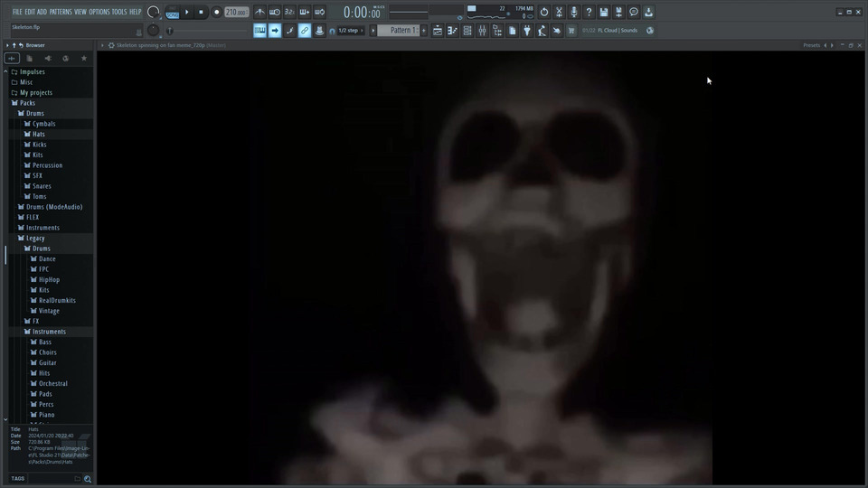Collapse the Legacy folder in browser

tap(35, 238)
